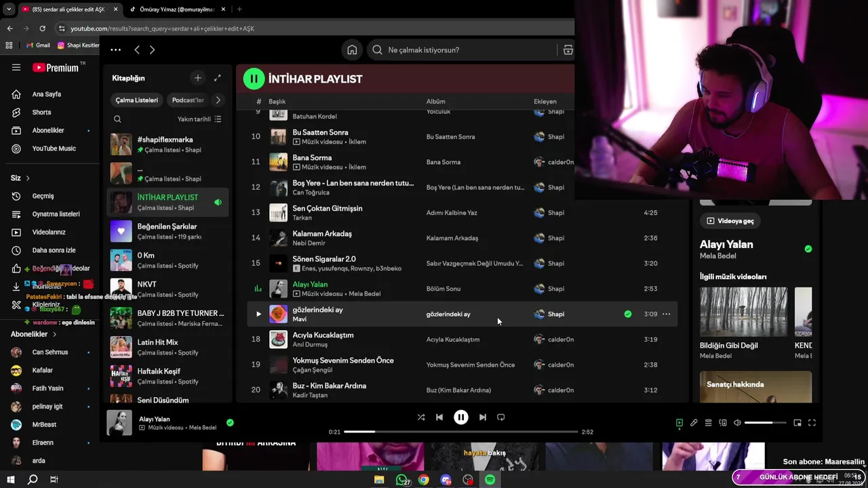
Task: Open Yakın tarihli sort dropdown
Action: tap(199, 119)
